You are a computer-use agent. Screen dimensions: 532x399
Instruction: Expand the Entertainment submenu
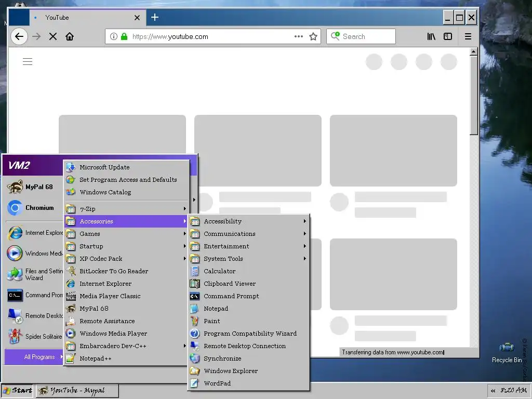point(249,246)
